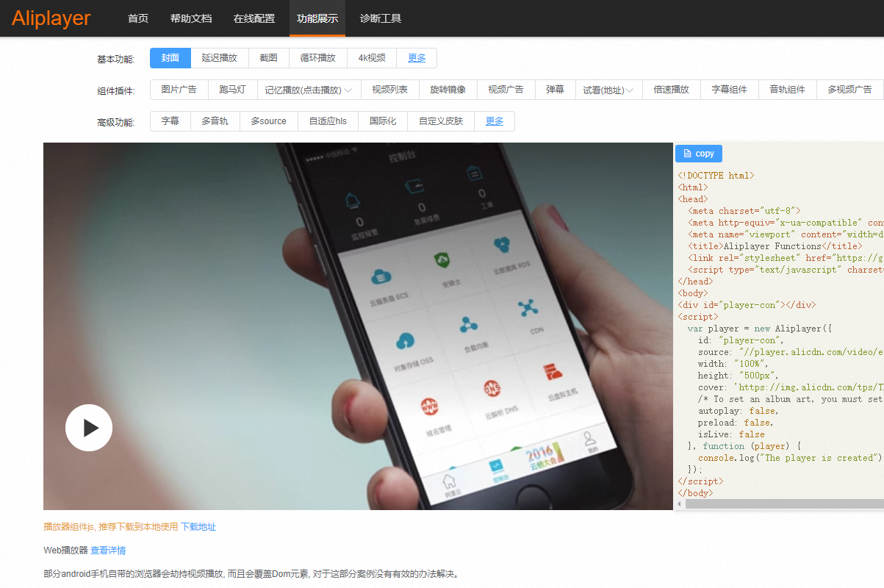884x588 pixels.
Task: Select the 封面 feature option
Action: [x=170, y=58]
